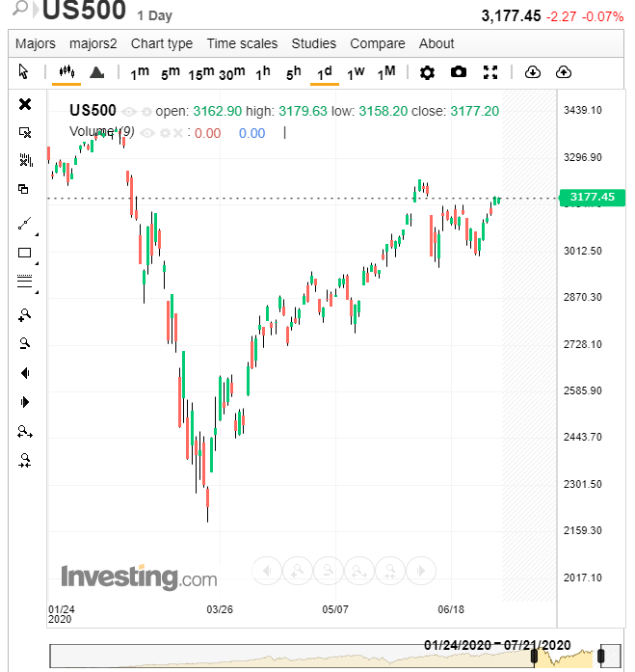
Task: Click the horizontal stretch zoom icon in sidebar
Action: [24, 431]
